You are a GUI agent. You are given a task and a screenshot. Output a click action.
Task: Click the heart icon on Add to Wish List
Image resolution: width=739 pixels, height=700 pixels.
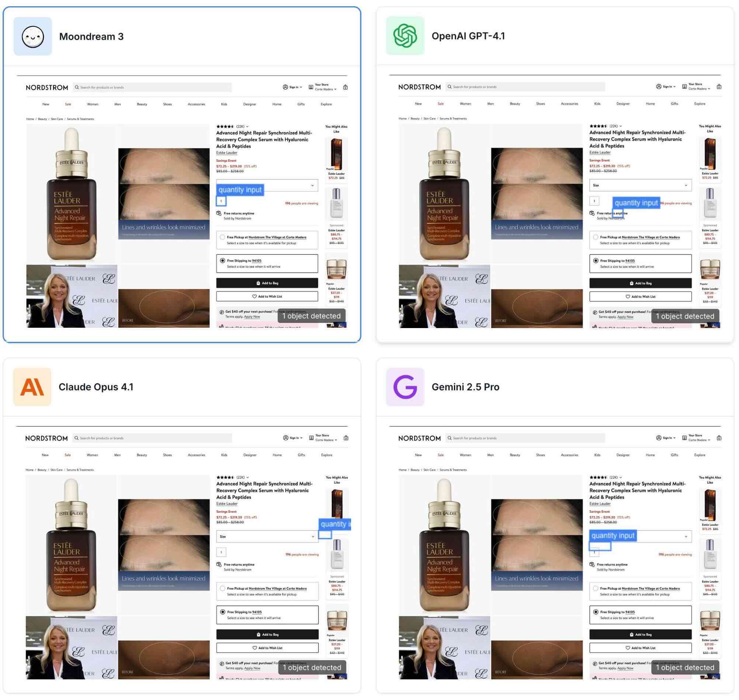(x=255, y=297)
